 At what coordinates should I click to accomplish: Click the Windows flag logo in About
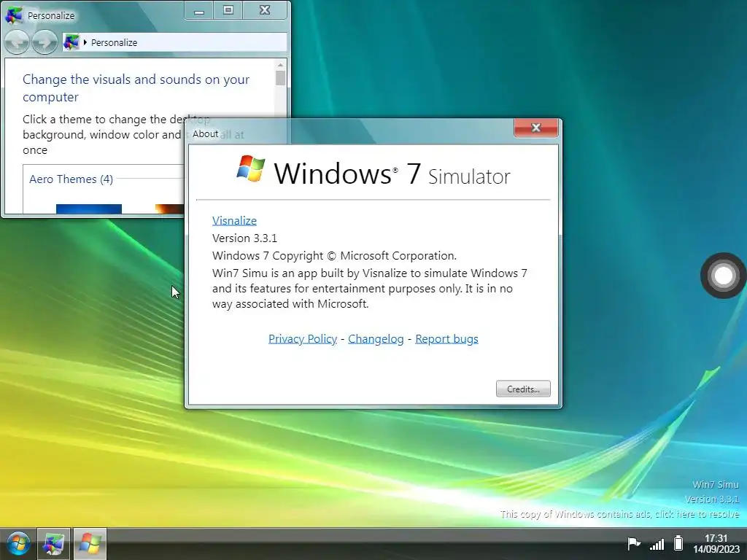click(x=251, y=168)
